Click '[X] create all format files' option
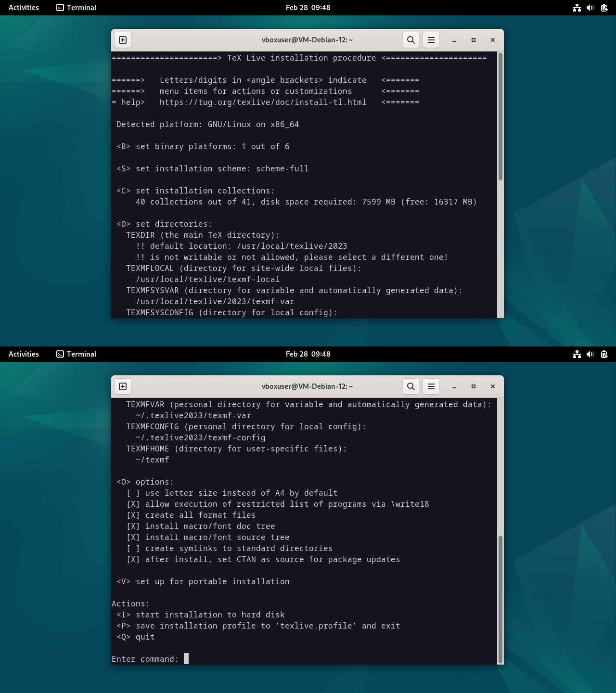 pyautogui.click(x=191, y=515)
